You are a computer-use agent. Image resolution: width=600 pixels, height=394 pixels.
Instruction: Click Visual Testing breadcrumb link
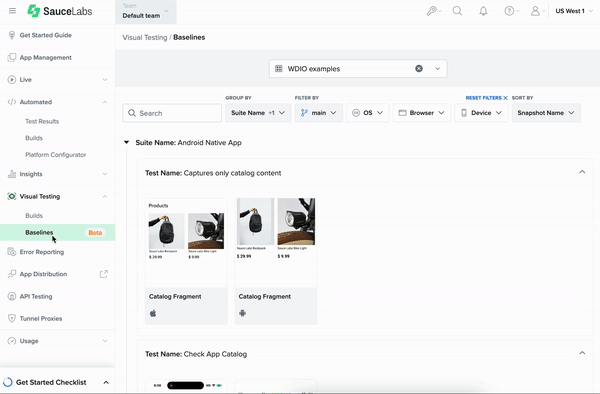(x=145, y=37)
